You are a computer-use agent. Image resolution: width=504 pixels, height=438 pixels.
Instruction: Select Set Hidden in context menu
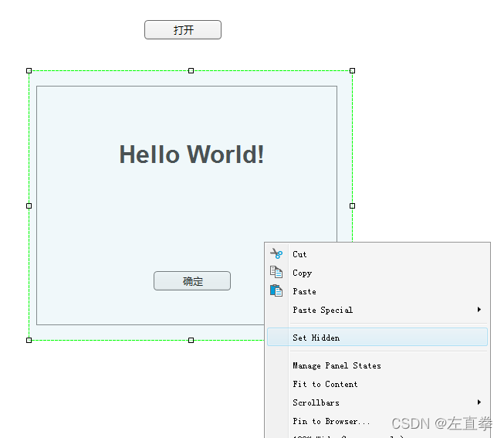click(377, 338)
